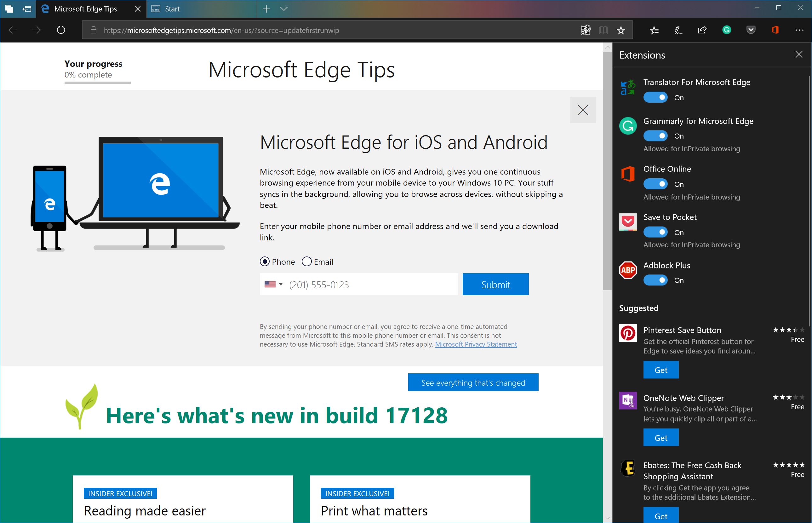Open the Reading made easier tip card
The width and height of the screenshot is (812, 523).
coord(183,499)
